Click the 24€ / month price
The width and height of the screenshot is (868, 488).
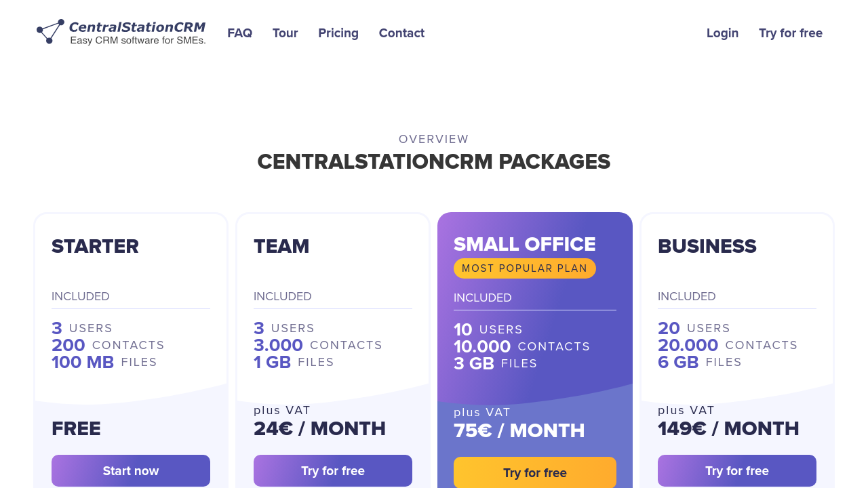click(x=319, y=428)
